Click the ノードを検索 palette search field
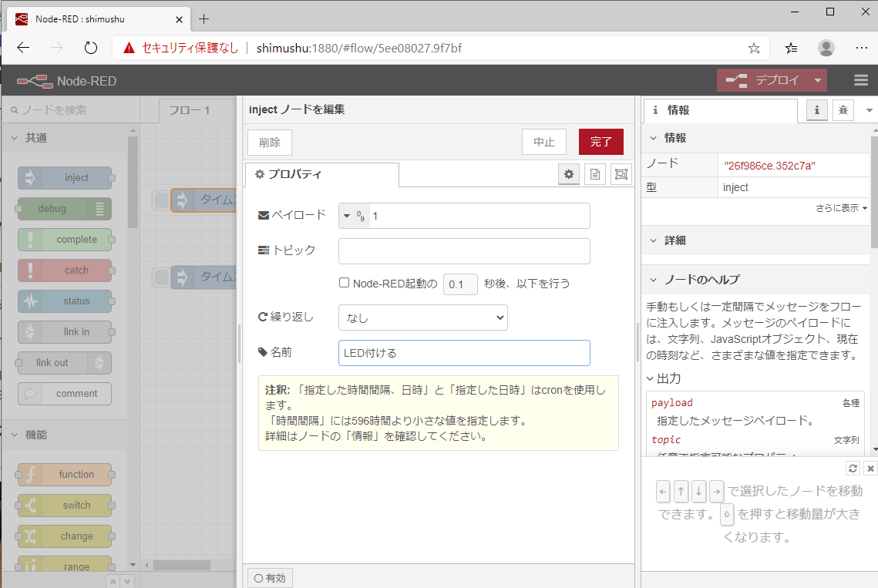Viewport: 878px width, 588px height. [x=70, y=110]
